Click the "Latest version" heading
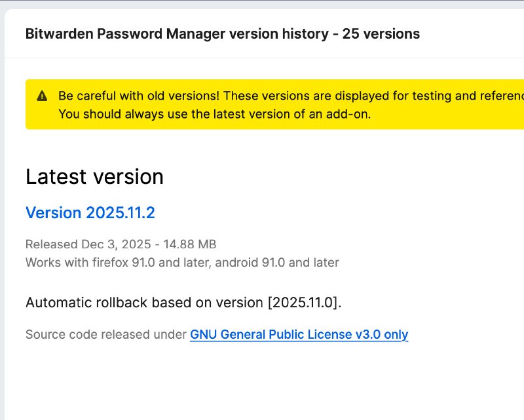This screenshot has height=420, width=524. click(x=94, y=177)
